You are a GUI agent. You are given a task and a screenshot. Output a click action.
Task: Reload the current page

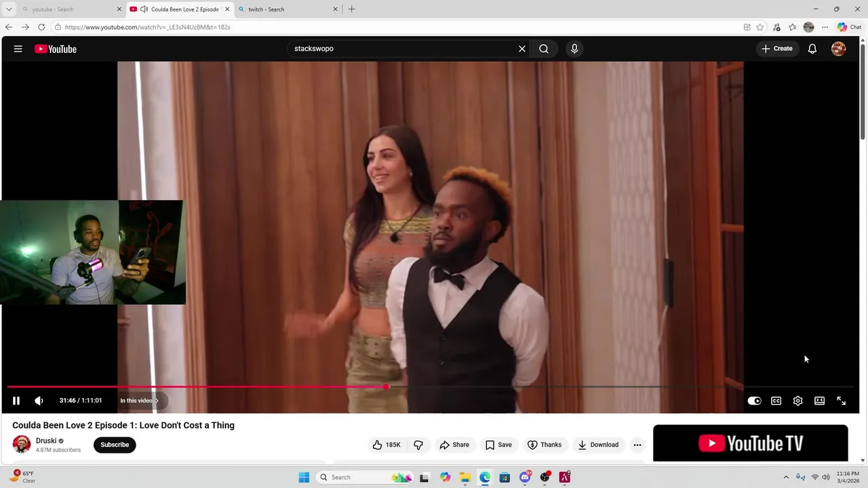pyautogui.click(x=41, y=27)
